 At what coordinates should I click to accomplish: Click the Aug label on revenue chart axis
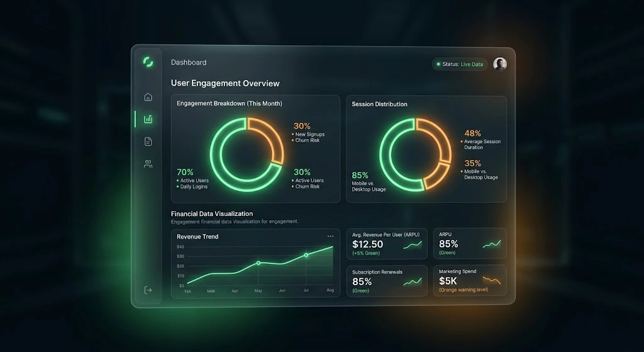[x=330, y=290]
